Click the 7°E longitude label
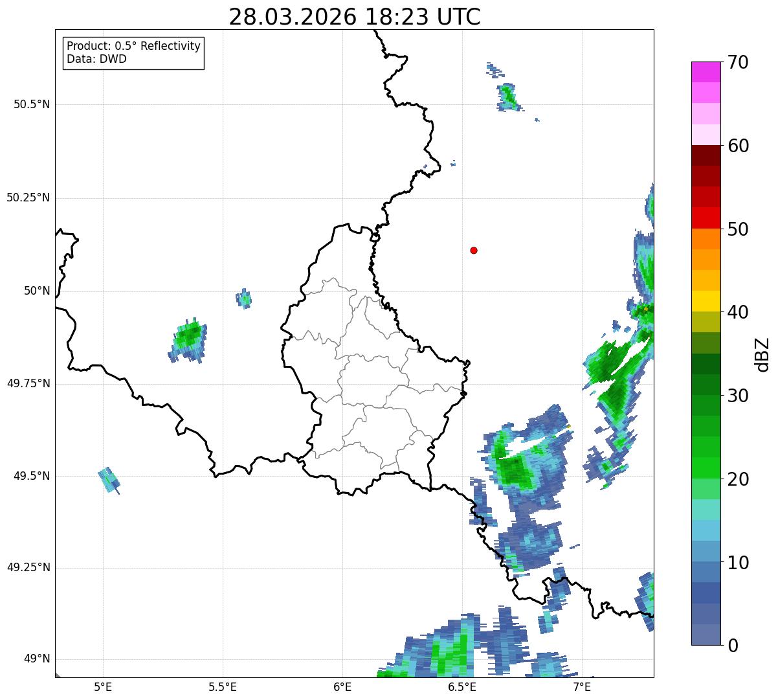Viewport: 778px width, 700px height. pyautogui.click(x=582, y=686)
